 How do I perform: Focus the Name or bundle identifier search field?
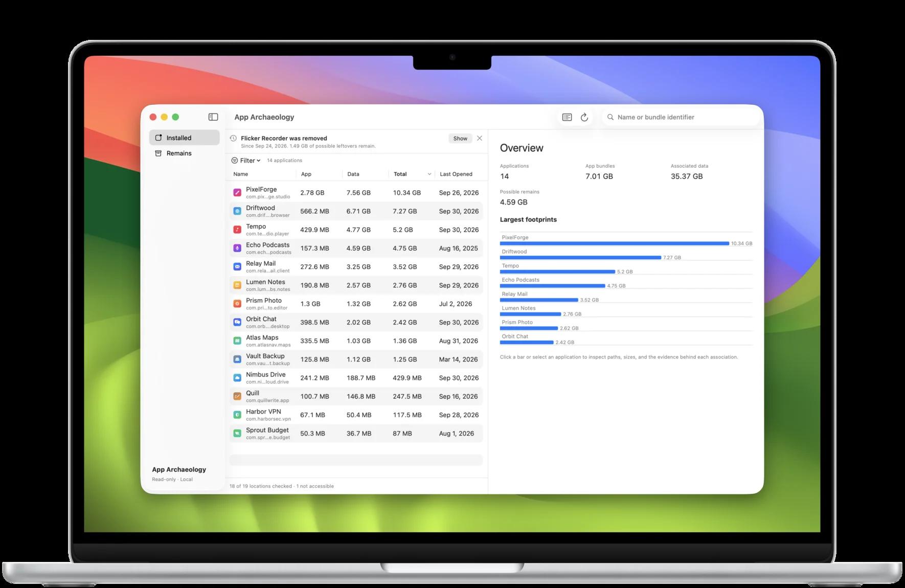[681, 117]
